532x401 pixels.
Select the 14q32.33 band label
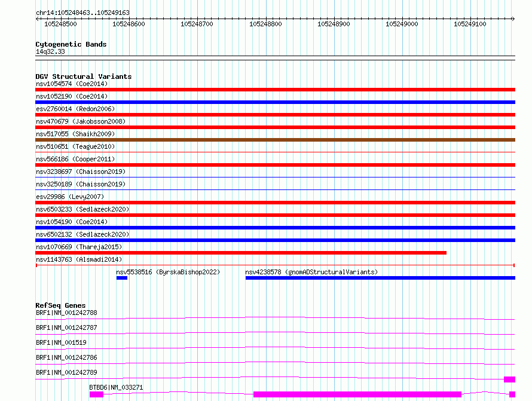tap(50, 51)
